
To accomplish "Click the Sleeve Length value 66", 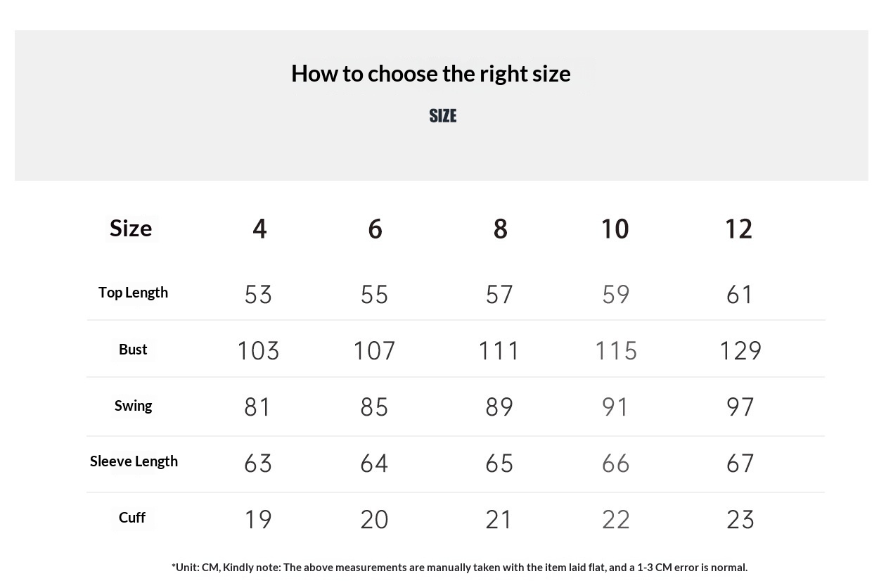I will coord(615,463).
